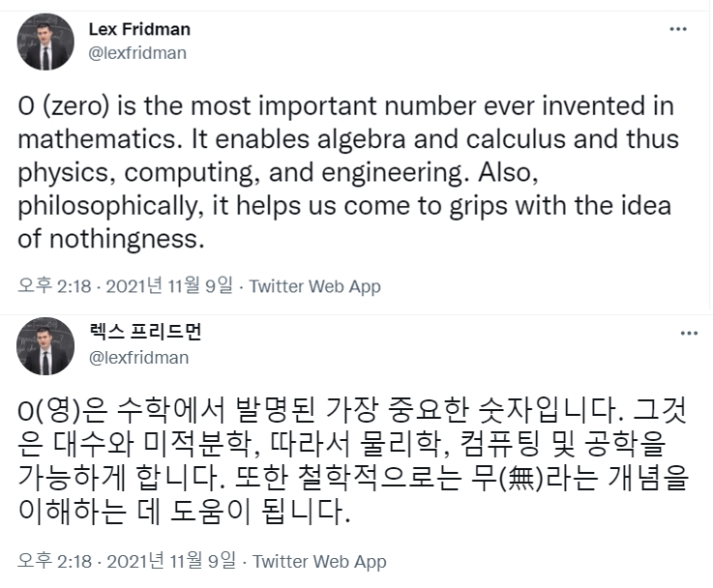Open more options on the English tweet
Image resolution: width=713 pixels, height=588 pixels.
point(678,30)
